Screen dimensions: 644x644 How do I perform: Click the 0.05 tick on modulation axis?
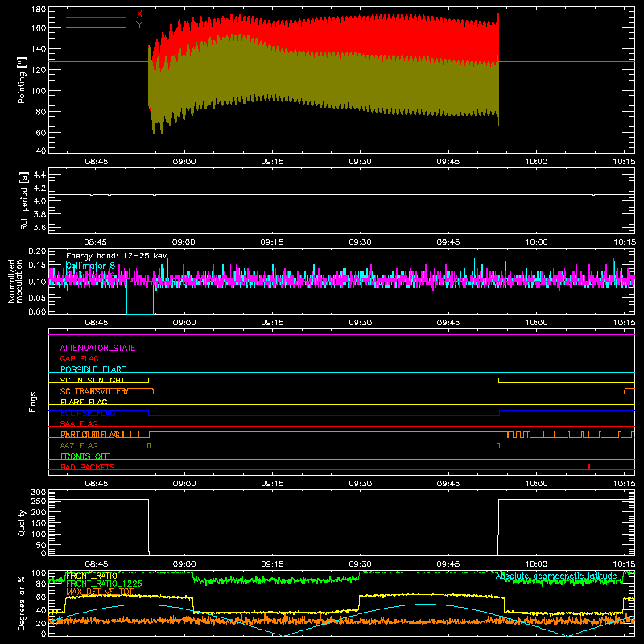37,297
